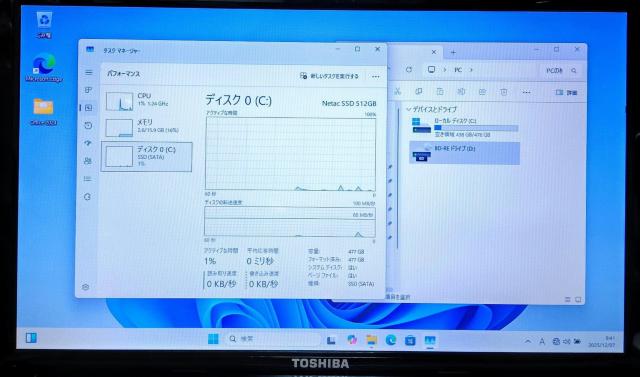Viewport: 640px width, 377px height.
Task: Select the メモリ (Memory) performance entry
Action: [147, 127]
